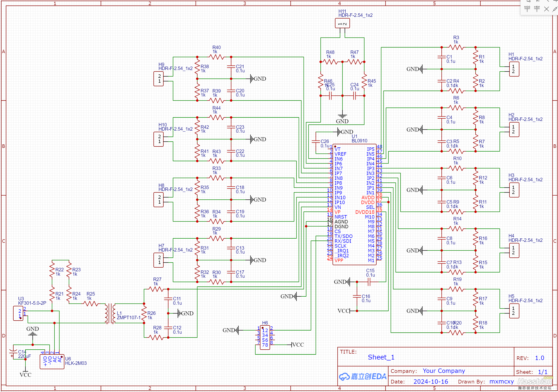Click the H1 connector box
This screenshot has height=392, width=558.
click(514, 69)
